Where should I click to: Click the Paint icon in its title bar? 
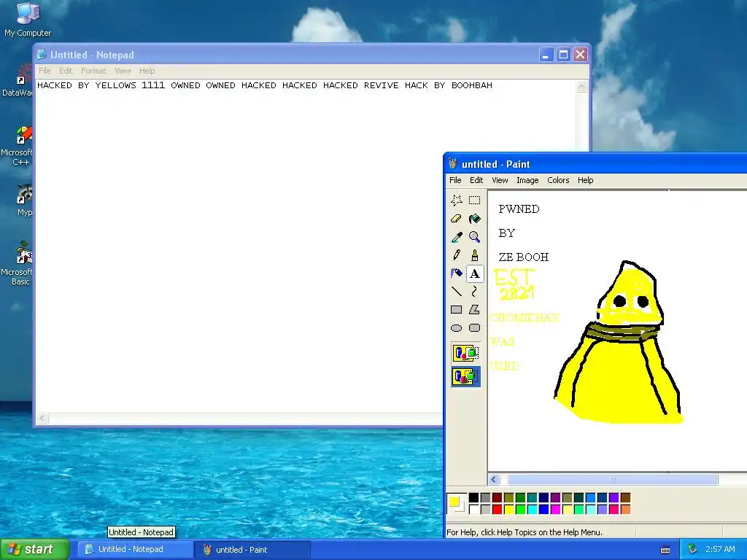click(x=452, y=164)
